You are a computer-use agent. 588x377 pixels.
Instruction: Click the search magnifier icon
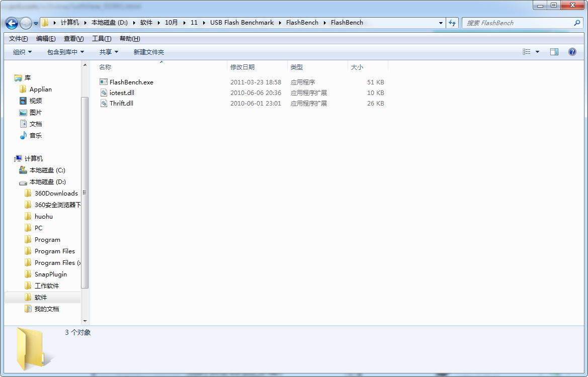(577, 23)
